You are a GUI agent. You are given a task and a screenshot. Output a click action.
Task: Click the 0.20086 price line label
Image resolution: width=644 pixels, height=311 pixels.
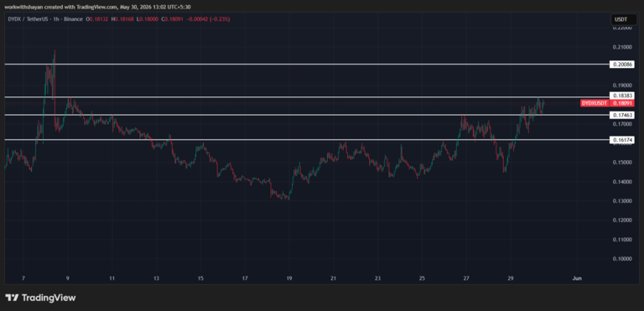click(623, 65)
